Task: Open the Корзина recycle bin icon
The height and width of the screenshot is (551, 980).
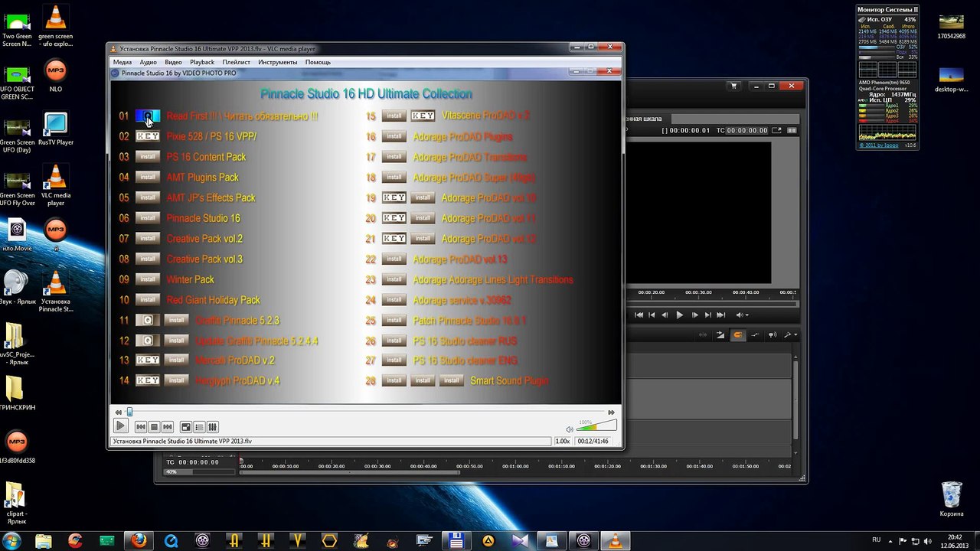Action: click(952, 500)
